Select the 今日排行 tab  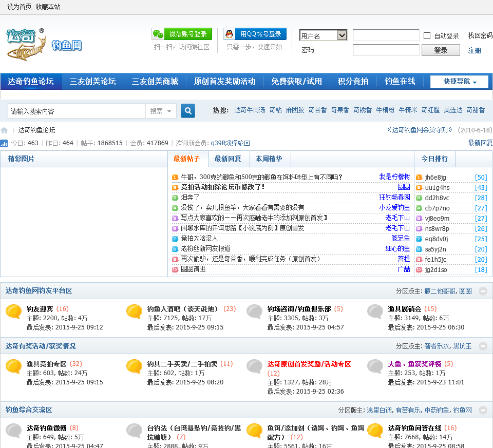434,159
